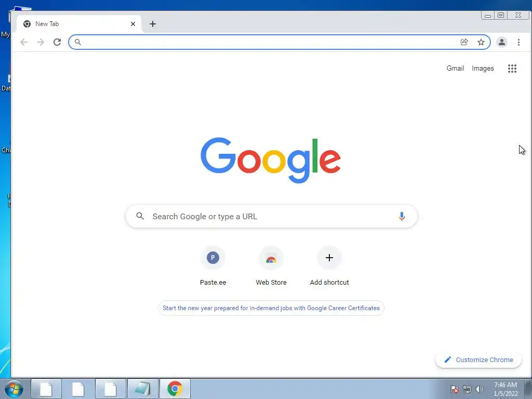Screen dimensions: 532x399
Task: Click the first blank document taskbar button
Action: tap(46, 389)
